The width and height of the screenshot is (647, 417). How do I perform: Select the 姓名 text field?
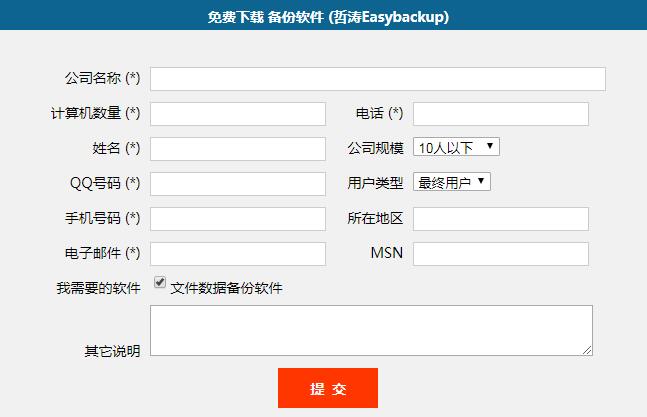[238, 149]
